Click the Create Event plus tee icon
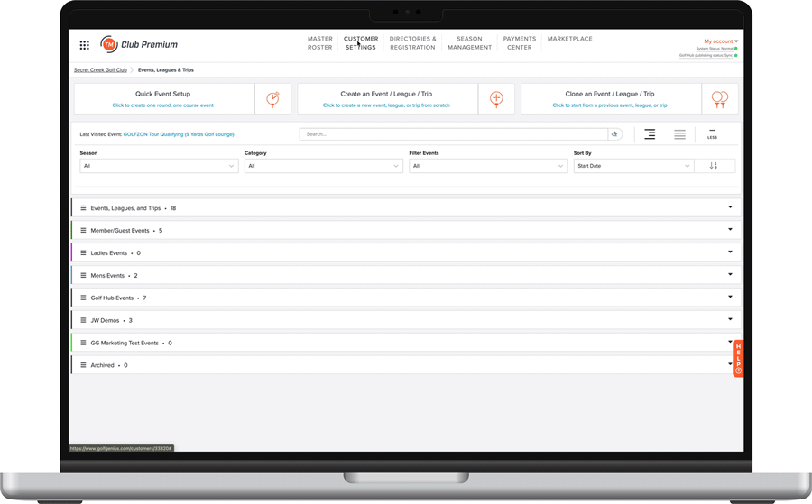812x504 pixels. pos(496,99)
